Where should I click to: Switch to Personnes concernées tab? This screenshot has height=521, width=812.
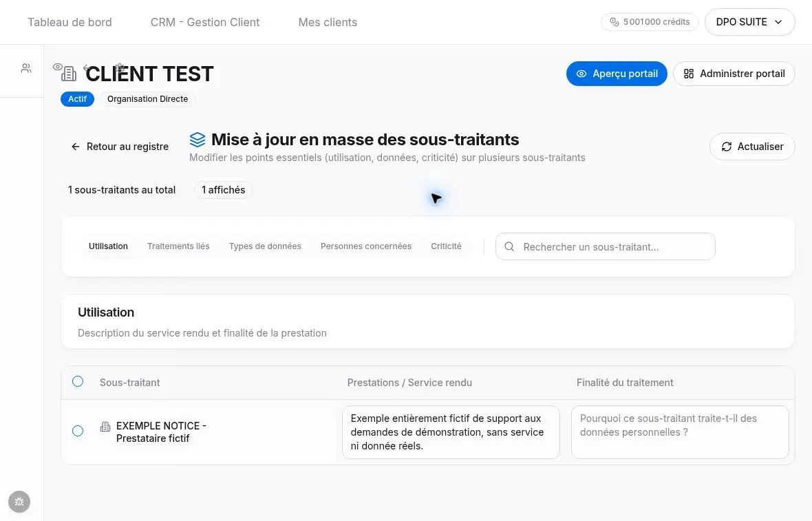pyautogui.click(x=366, y=246)
